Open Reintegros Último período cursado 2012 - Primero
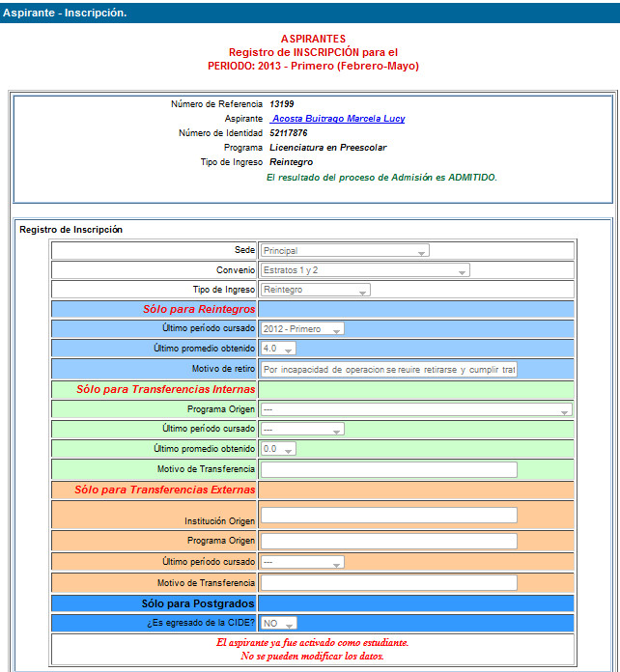The height and width of the screenshot is (672, 620). (302, 329)
